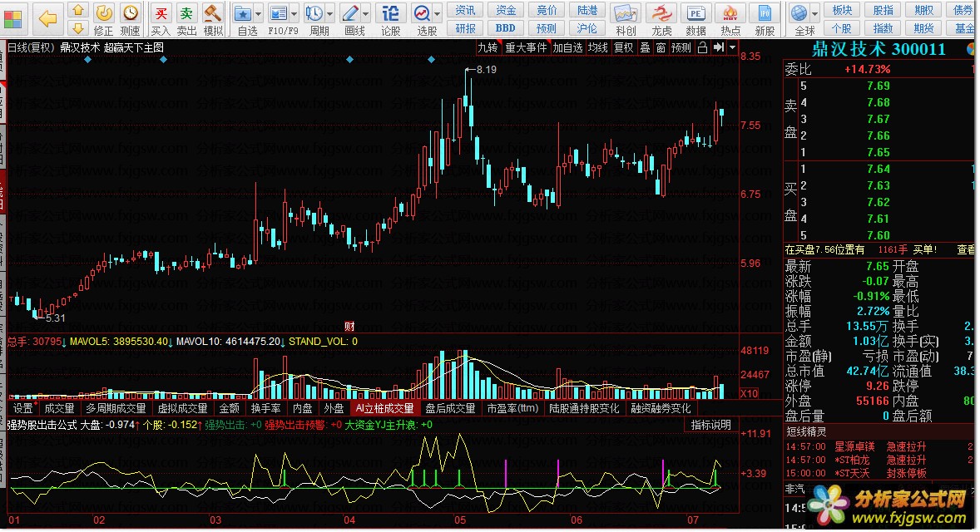The height and width of the screenshot is (532, 980).
Task: Click the 资讯 news button
Action: coord(466,10)
